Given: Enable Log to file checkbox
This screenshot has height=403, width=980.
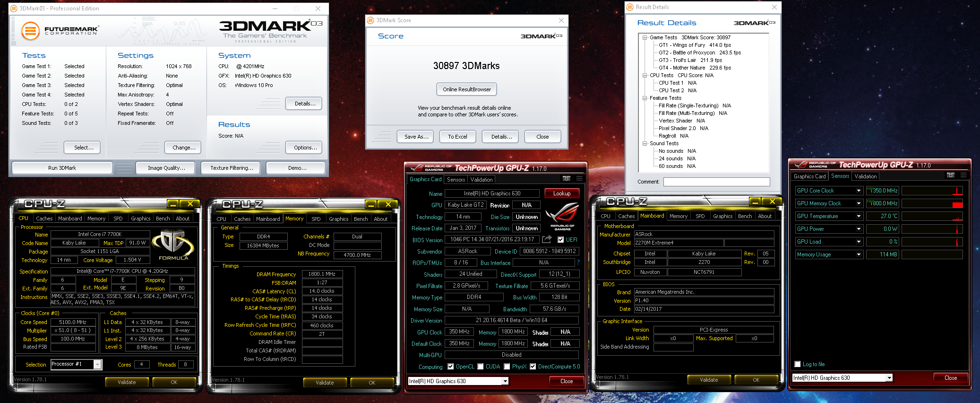Looking at the screenshot, I should (798, 364).
